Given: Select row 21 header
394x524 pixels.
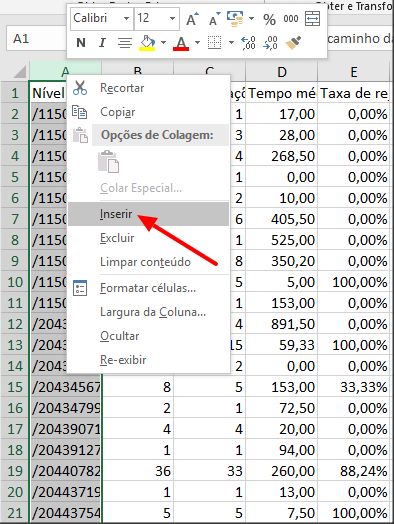Looking at the screenshot, I should pyautogui.click(x=15, y=513).
